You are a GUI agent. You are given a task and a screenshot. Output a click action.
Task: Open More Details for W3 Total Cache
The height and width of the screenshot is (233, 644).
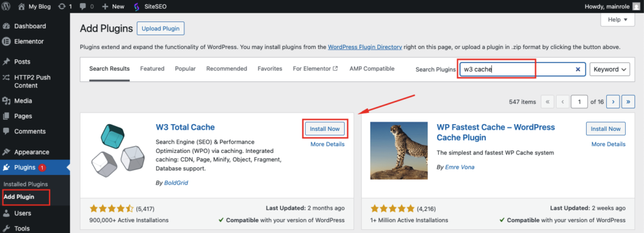click(327, 144)
